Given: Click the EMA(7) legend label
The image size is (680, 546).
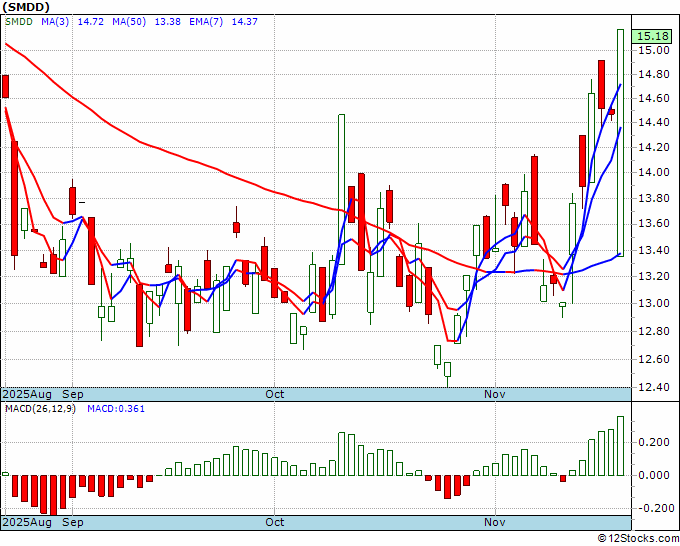Looking at the screenshot, I should (206, 22).
